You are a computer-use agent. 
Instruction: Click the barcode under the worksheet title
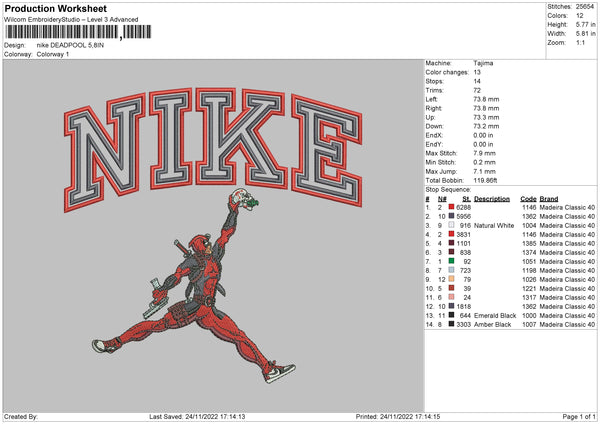click(78, 32)
